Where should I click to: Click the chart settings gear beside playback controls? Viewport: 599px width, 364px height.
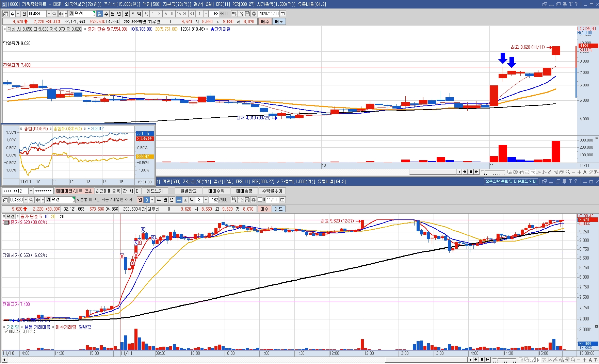click(515, 172)
